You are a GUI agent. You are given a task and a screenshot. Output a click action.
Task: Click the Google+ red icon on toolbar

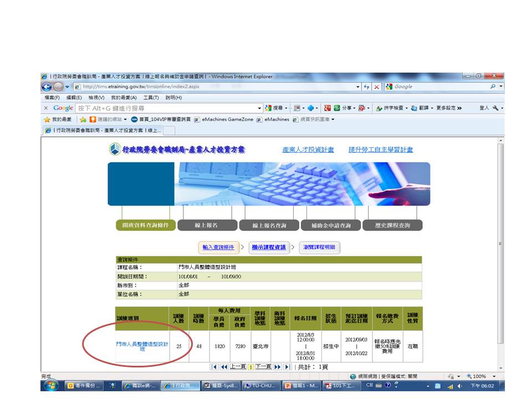point(327,108)
